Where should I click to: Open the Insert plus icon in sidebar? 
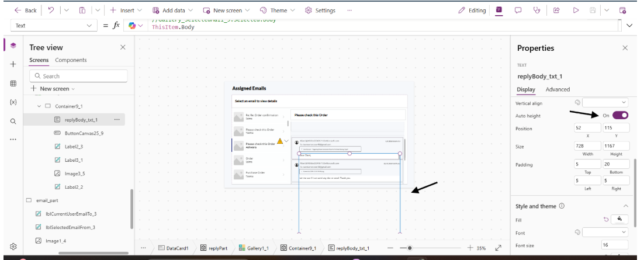coord(13,64)
